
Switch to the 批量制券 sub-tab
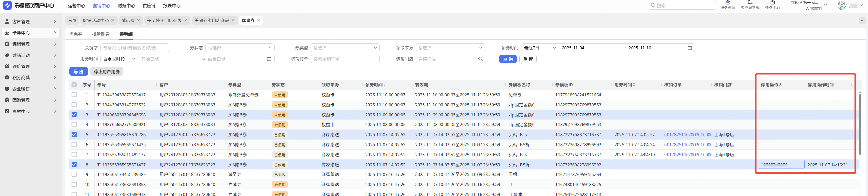point(101,34)
